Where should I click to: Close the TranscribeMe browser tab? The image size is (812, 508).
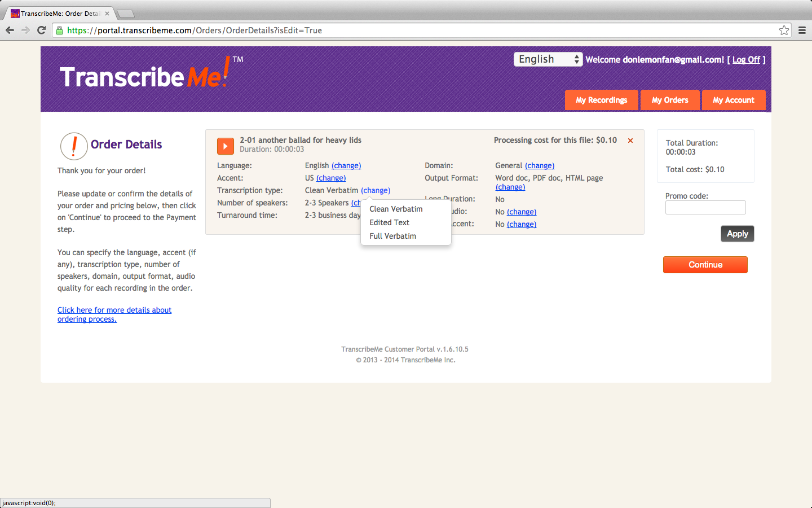point(107,14)
